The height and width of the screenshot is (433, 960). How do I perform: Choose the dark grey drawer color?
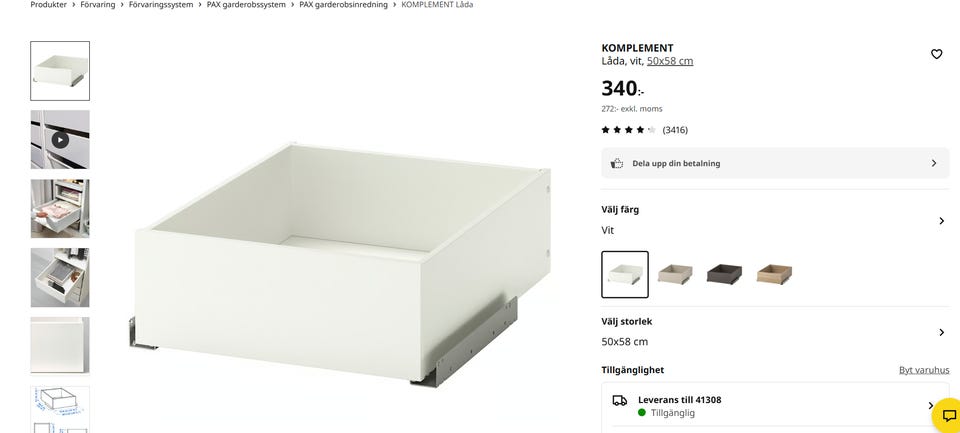[724, 274]
